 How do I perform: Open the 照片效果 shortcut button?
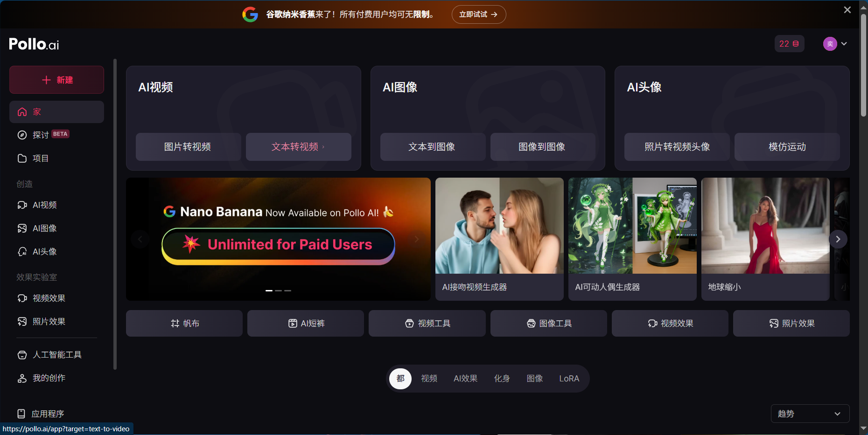791,324
